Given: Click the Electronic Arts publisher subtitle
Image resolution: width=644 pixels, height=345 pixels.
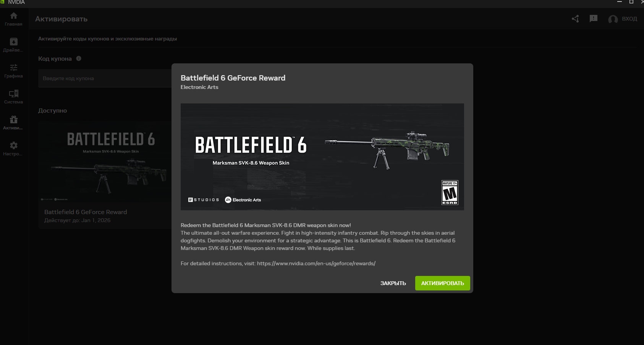Looking at the screenshot, I should [x=199, y=87].
